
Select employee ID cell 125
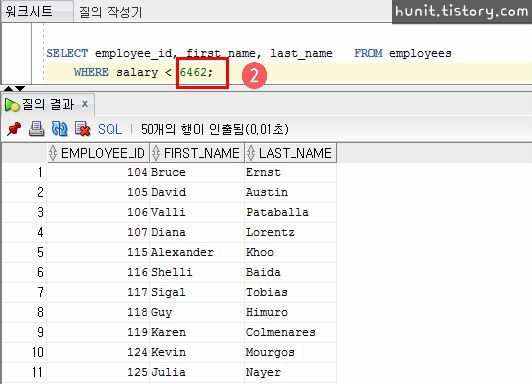[98, 372]
